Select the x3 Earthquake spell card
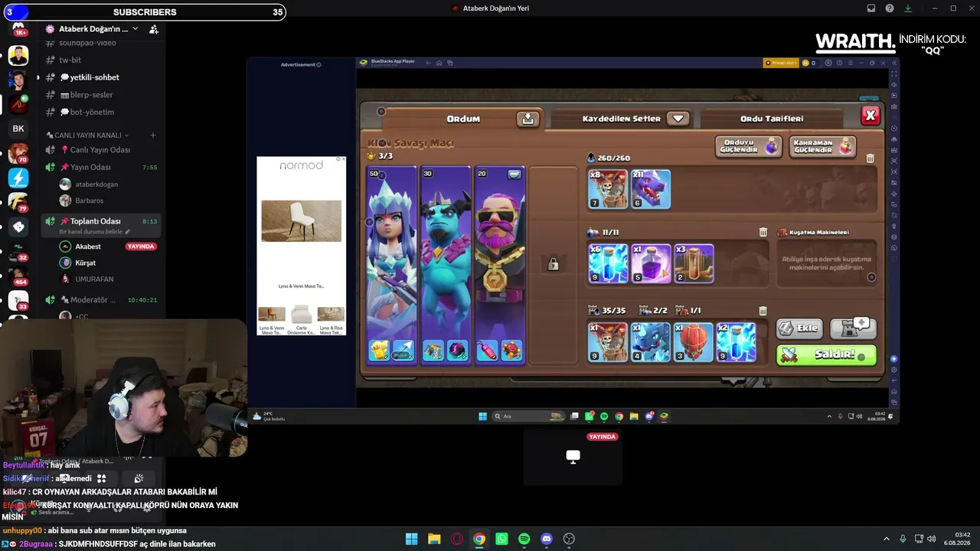 point(694,264)
